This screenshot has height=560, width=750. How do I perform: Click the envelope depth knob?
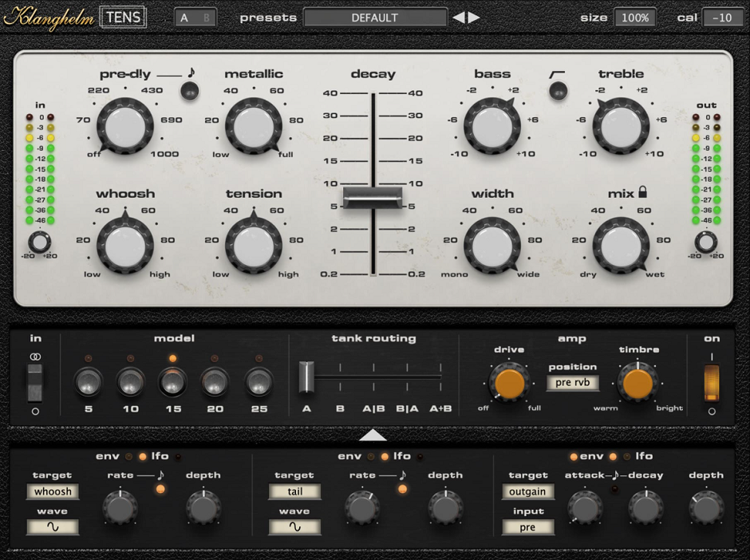click(706, 506)
